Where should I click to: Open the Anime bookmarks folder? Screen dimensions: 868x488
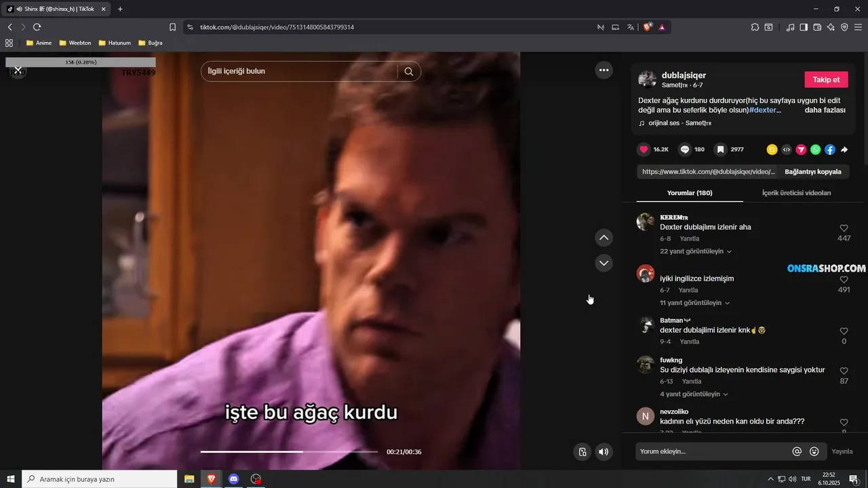coord(39,43)
